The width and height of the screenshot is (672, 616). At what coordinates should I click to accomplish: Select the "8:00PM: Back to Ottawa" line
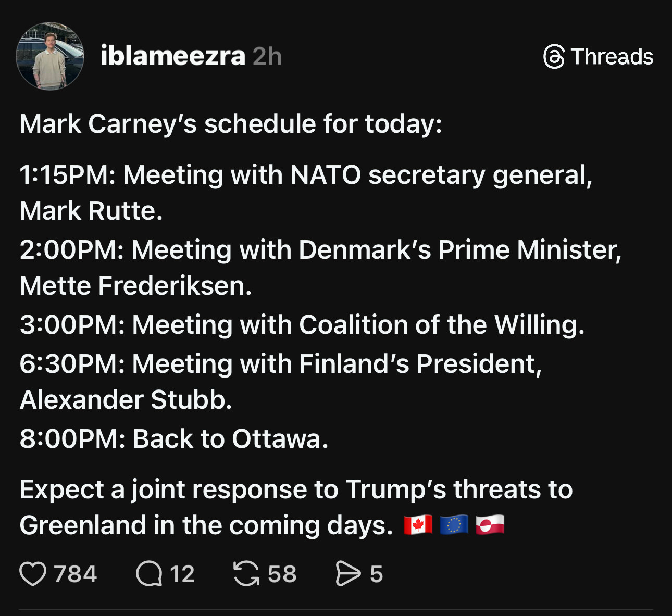(174, 438)
